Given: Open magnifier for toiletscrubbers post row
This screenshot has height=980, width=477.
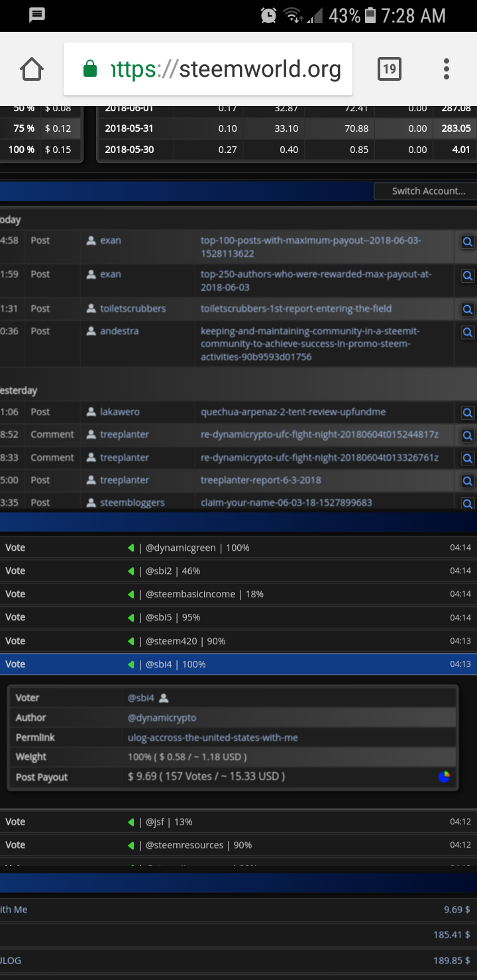Looking at the screenshot, I should [468, 309].
